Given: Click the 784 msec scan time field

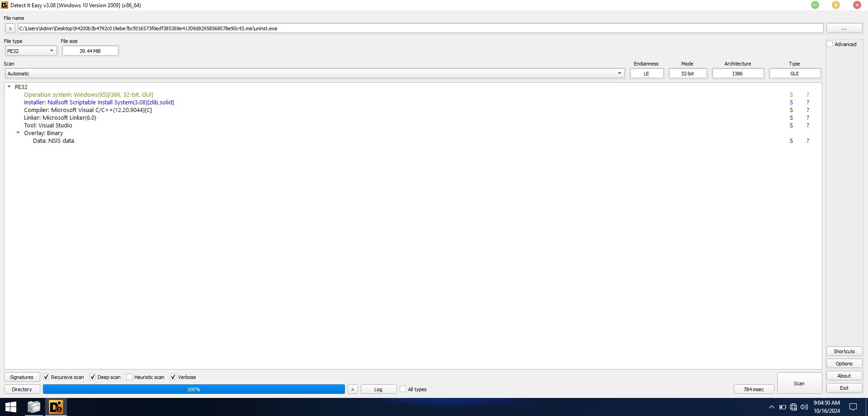Looking at the screenshot, I should (754, 389).
